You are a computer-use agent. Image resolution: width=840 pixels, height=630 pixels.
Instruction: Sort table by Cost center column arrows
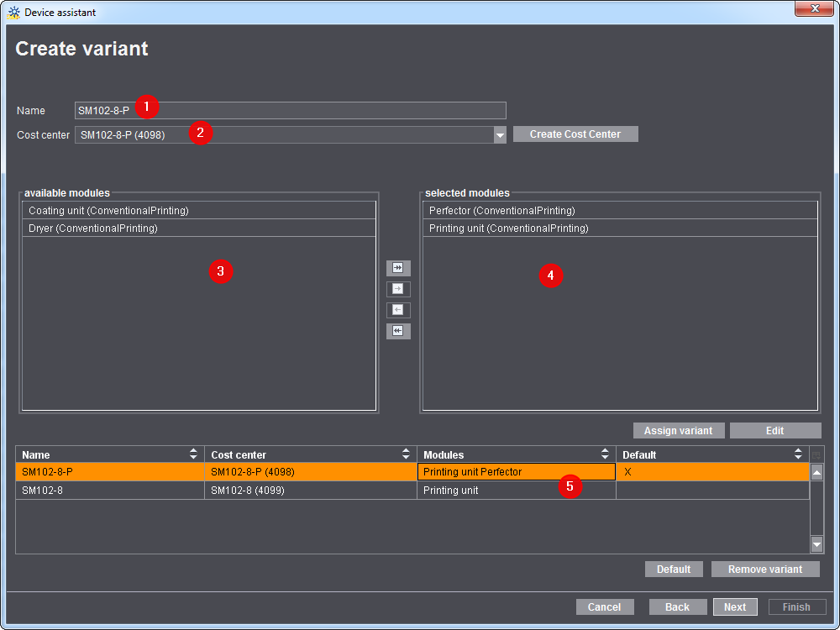coord(407,454)
